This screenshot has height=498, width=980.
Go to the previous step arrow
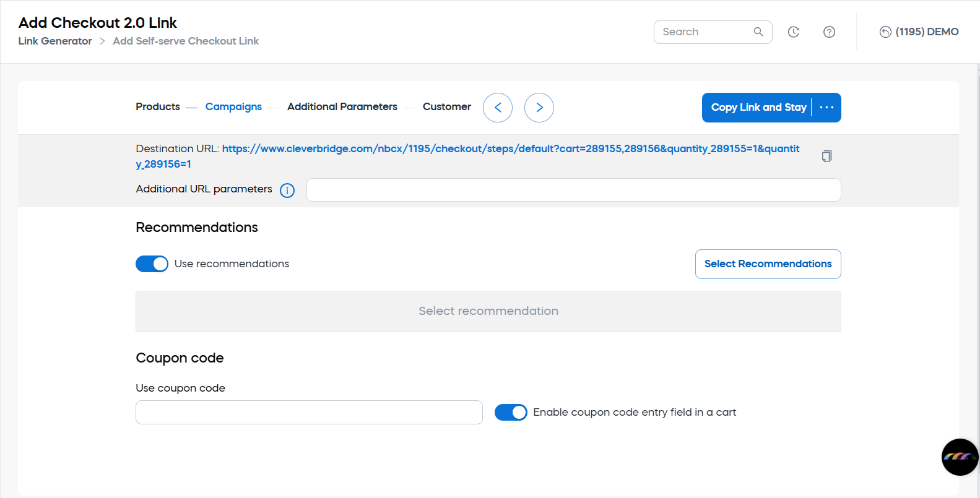498,108
